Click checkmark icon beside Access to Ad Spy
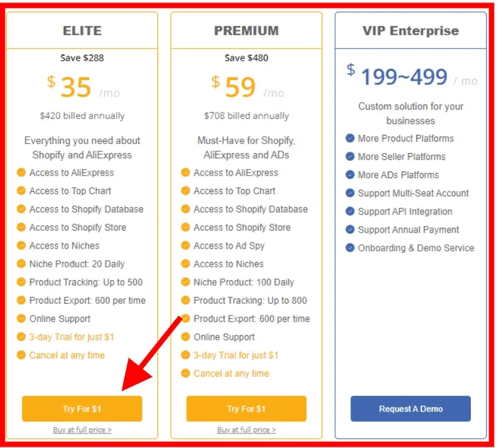 click(186, 245)
